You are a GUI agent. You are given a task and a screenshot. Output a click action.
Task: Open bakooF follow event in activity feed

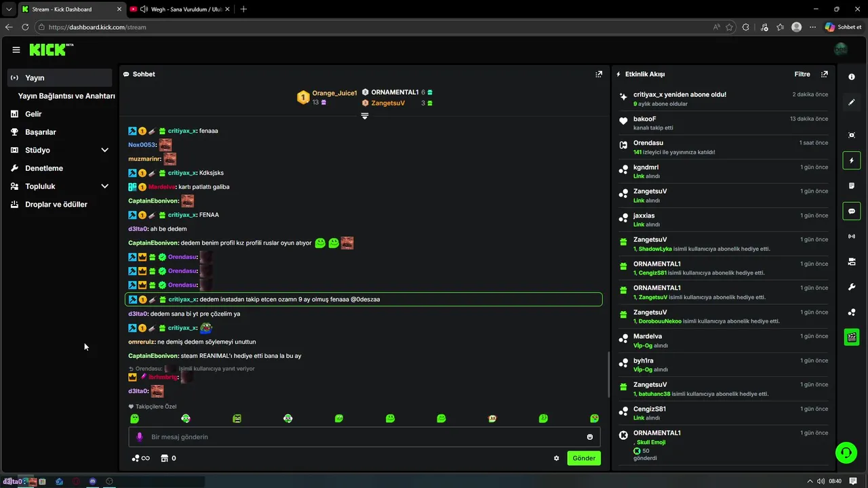(724, 123)
